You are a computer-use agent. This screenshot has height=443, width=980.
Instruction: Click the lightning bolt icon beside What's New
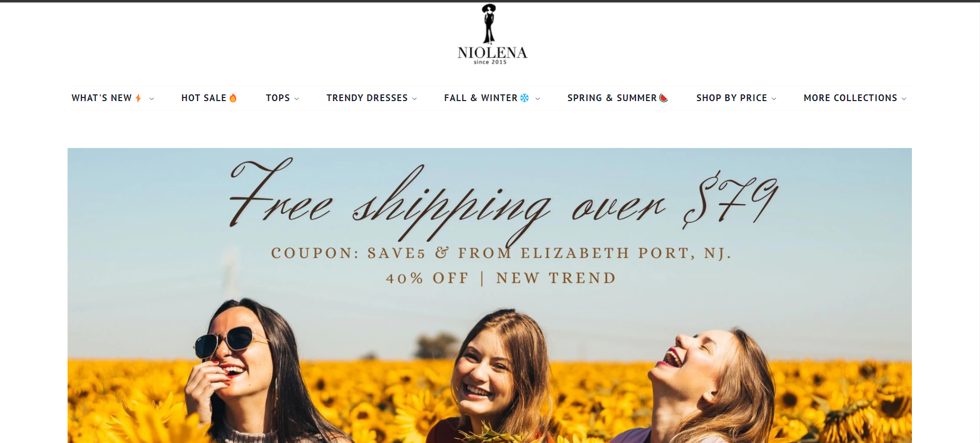coord(138,98)
